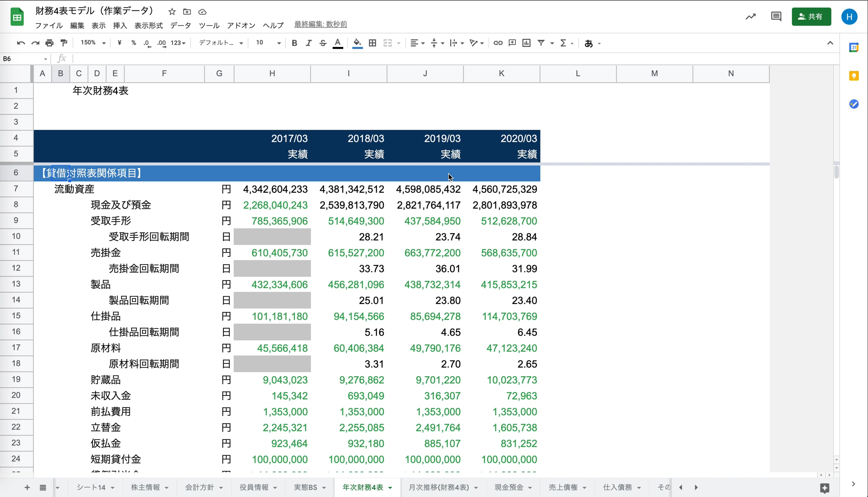Open the データ menu

[180, 26]
